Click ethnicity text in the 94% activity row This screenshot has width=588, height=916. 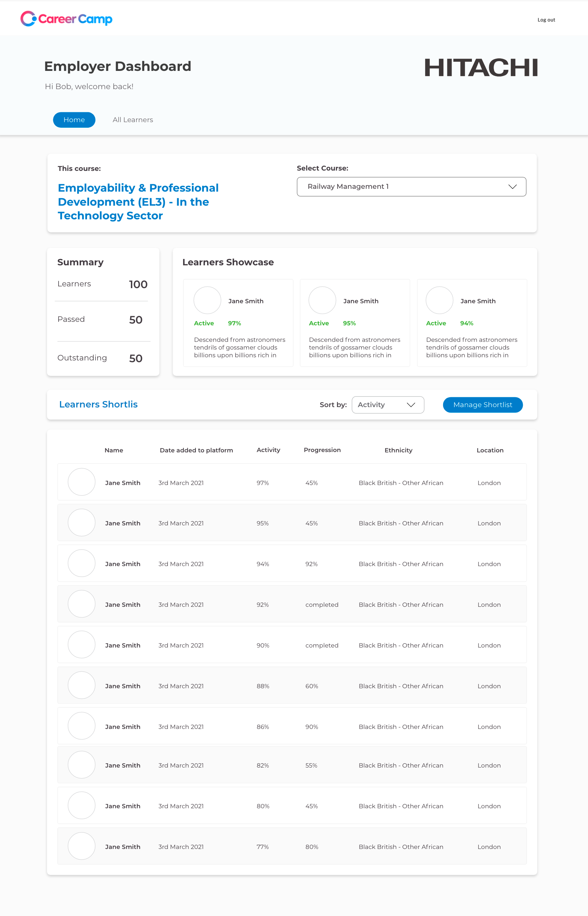(401, 564)
